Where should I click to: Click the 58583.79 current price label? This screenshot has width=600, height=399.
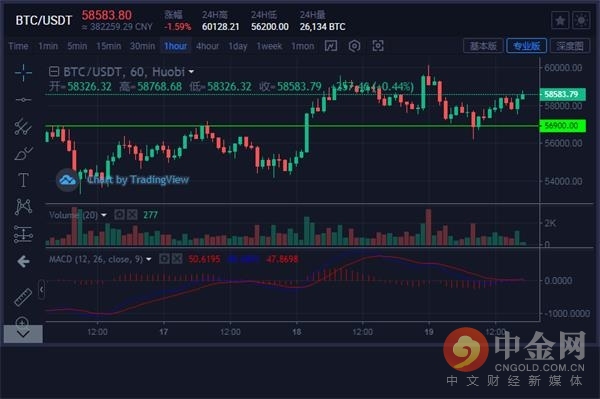point(562,94)
